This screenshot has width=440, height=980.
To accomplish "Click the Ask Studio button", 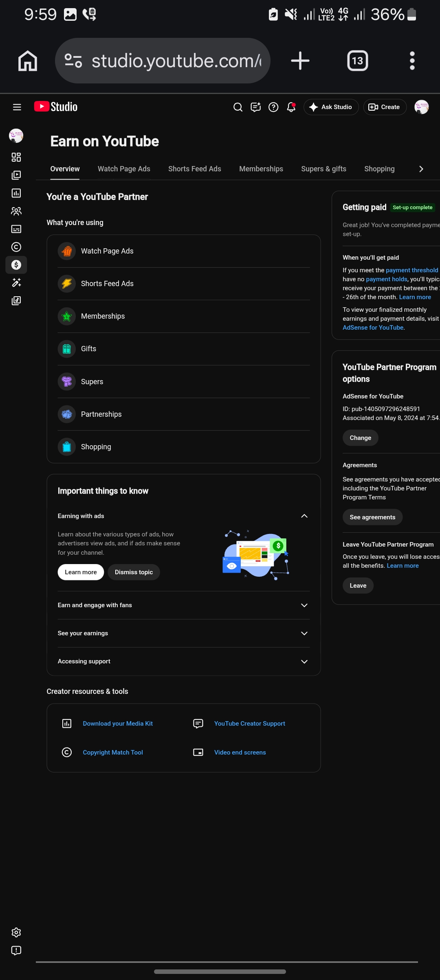I will pyautogui.click(x=331, y=107).
